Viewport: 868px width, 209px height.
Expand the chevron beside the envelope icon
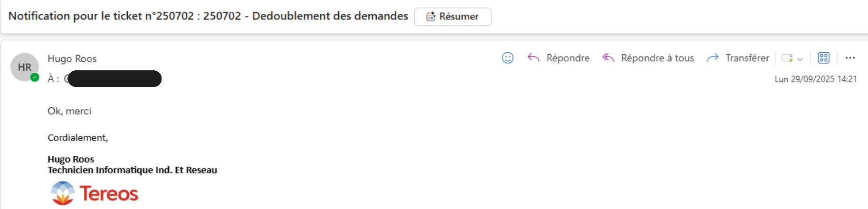(x=800, y=59)
